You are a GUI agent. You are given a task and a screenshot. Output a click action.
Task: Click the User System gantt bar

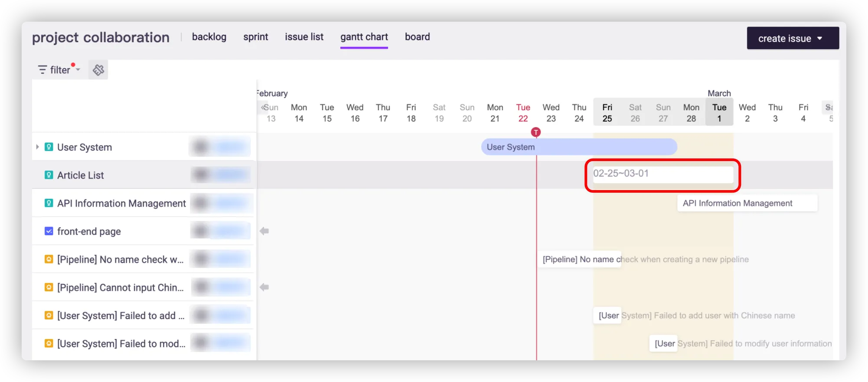(578, 147)
